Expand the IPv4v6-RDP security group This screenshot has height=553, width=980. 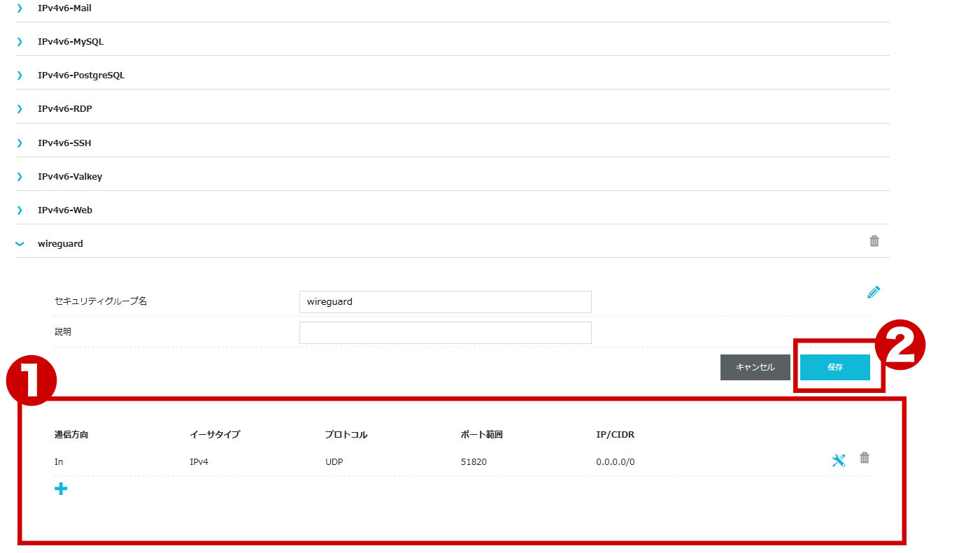(x=20, y=109)
